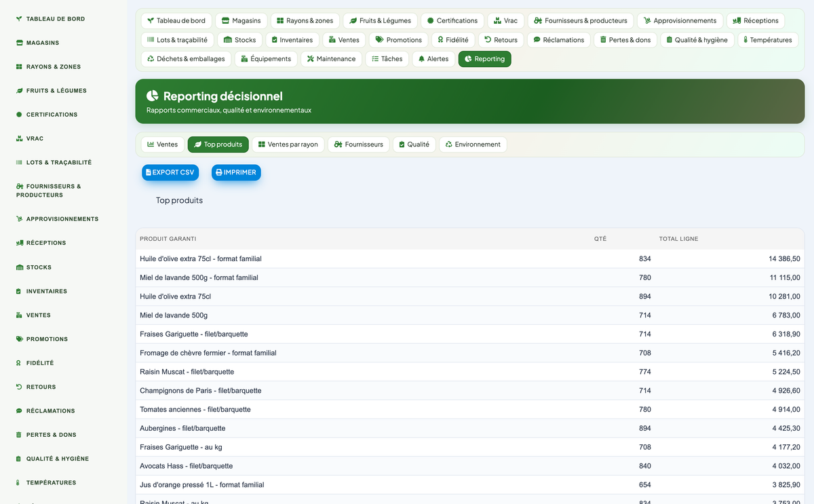Open Approvisionnements in top navigation

[680, 21]
